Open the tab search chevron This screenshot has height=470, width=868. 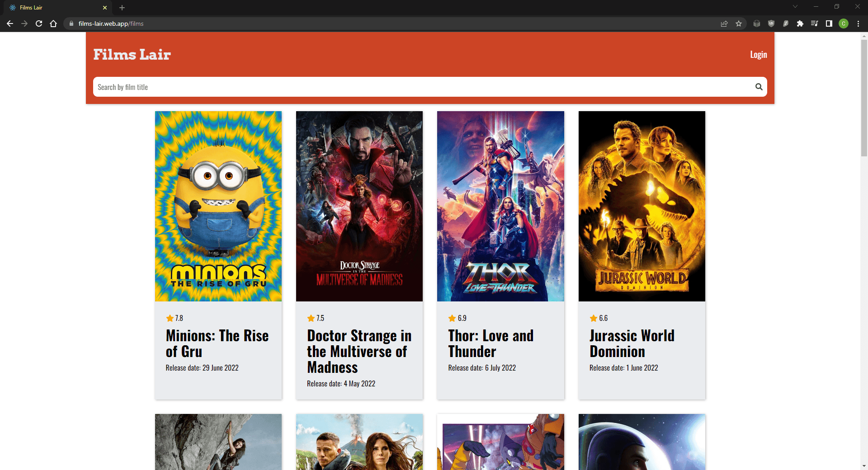795,6
